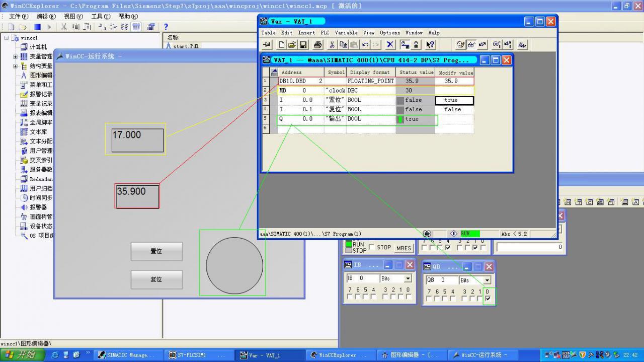
Task: Check bit 0 checkbox in the IB window
Action: [x=408, y=297]
